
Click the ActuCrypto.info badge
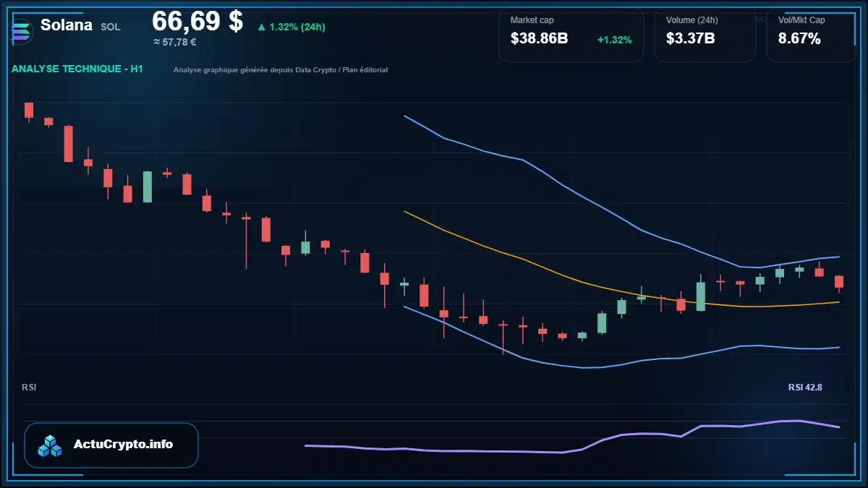point(111,445)
